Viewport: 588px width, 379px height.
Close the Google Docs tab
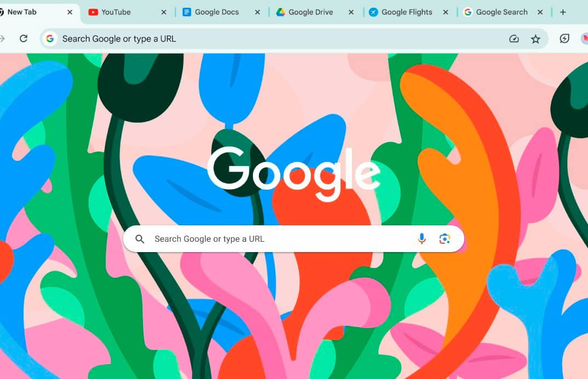click(x=257, y=13)
